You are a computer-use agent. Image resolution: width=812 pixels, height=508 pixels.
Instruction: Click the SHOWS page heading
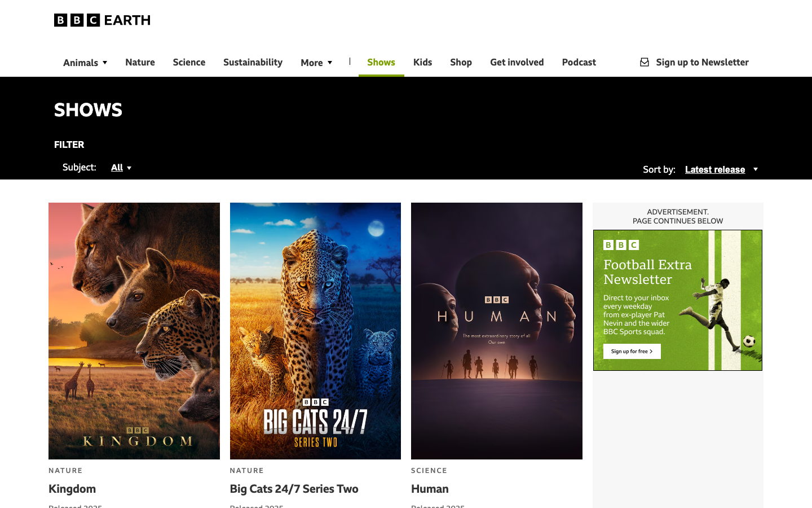point(88,110)
